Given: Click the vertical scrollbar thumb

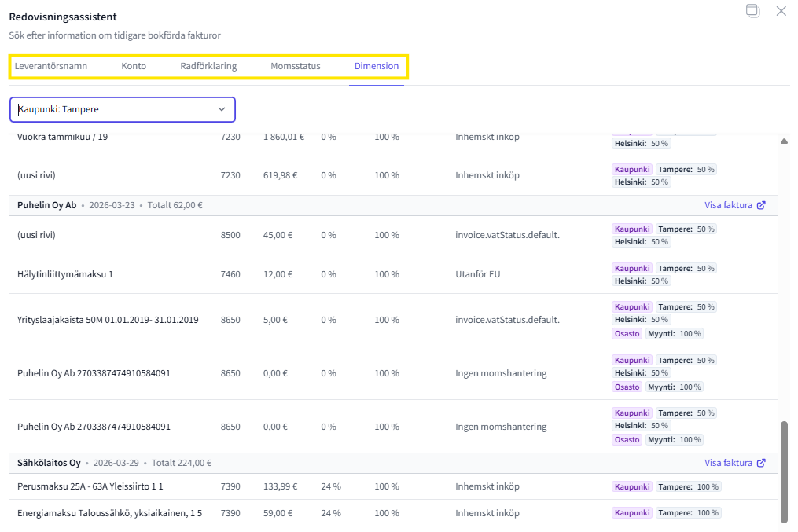Looking at the screenshot, I should [x=783, y=471].
